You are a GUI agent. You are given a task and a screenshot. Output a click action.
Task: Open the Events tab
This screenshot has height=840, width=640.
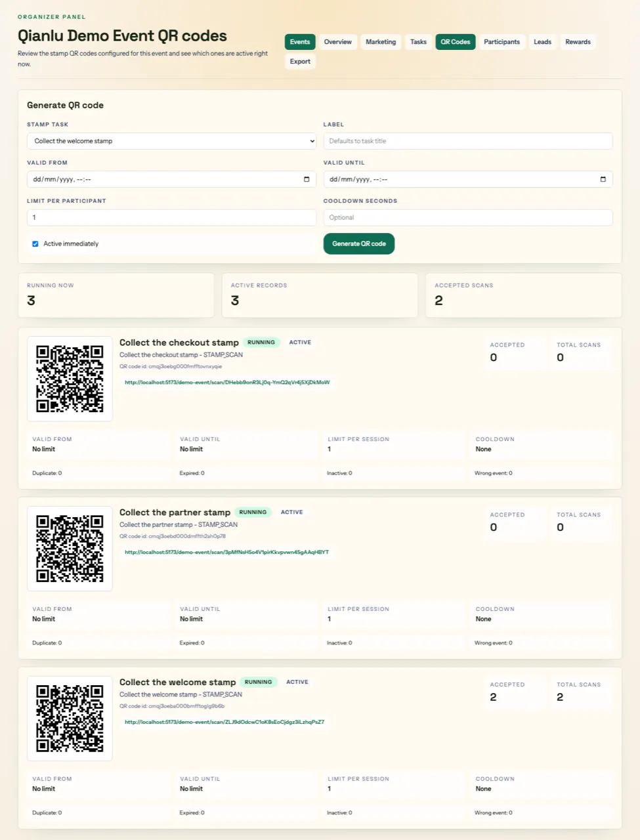point(300,42)
